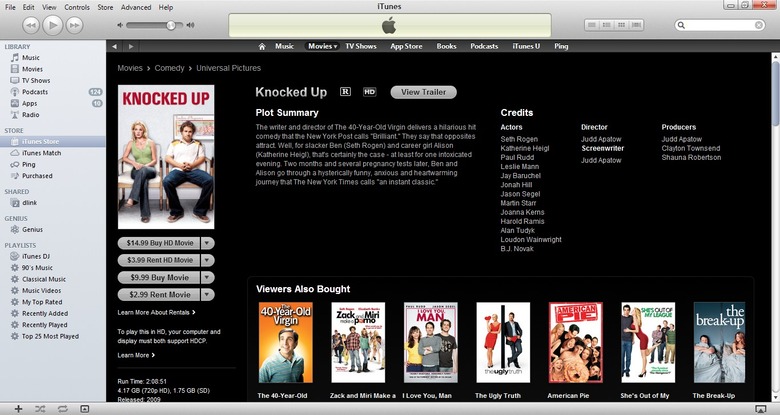Click the Play button in playback controls
This screenshot has height=415, width=780.
point(53,25)
